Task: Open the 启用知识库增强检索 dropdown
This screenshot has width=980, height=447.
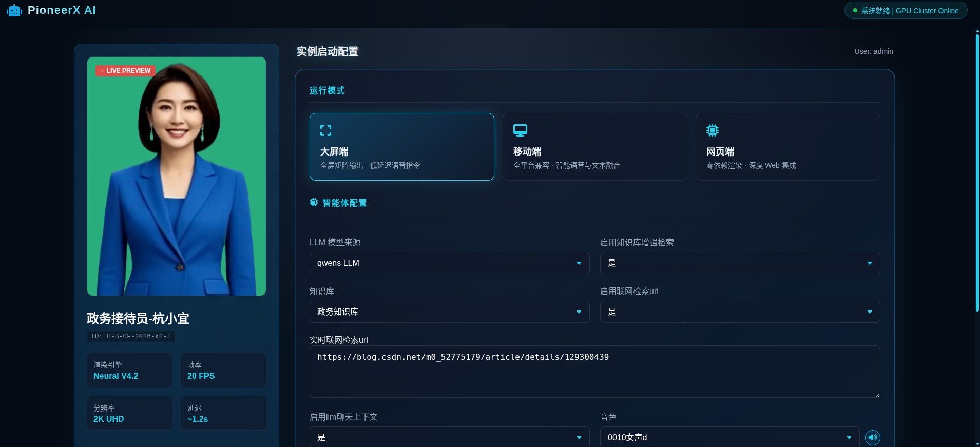Action: point(740,263)
